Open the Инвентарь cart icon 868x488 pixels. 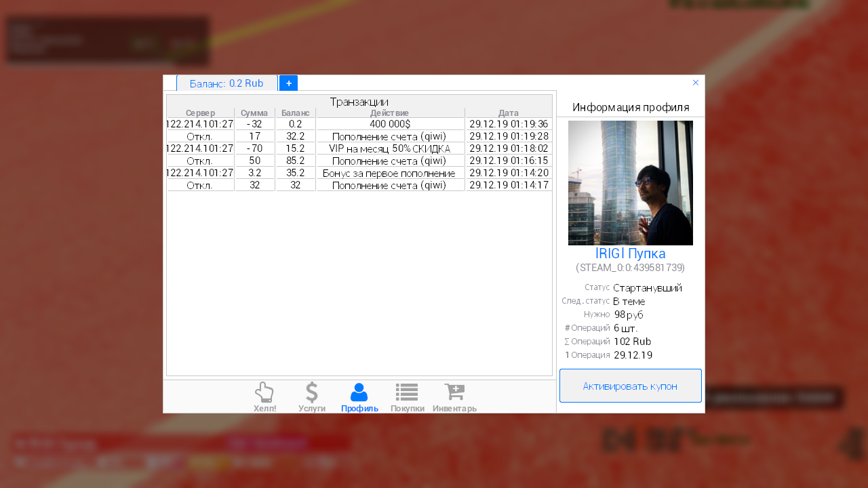[x=454, y=392]
